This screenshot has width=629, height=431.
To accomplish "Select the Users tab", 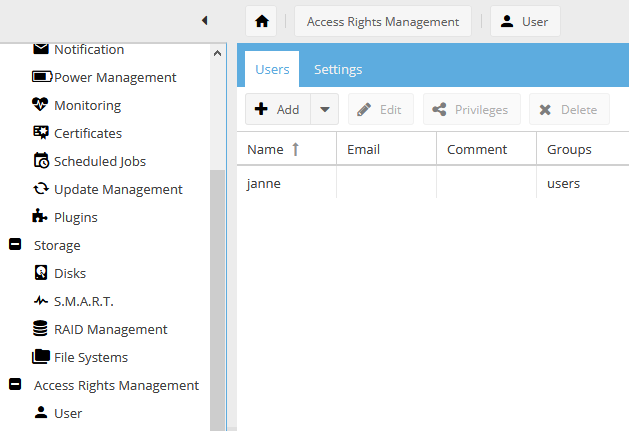I will 272,69.
